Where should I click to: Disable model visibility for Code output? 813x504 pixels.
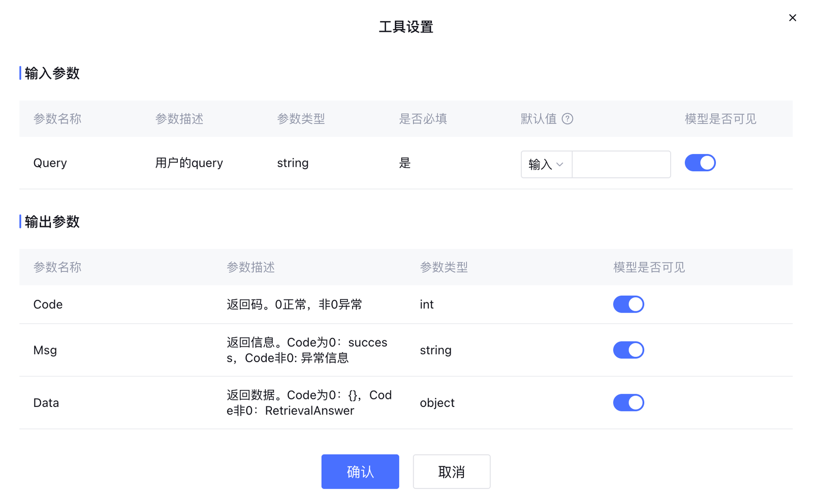(x=628, y=304)
